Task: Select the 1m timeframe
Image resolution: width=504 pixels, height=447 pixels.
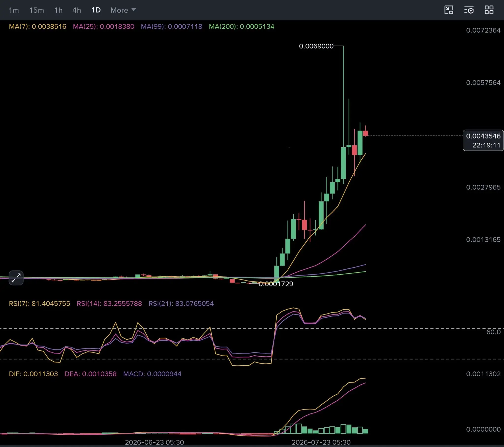Action: 14,10
